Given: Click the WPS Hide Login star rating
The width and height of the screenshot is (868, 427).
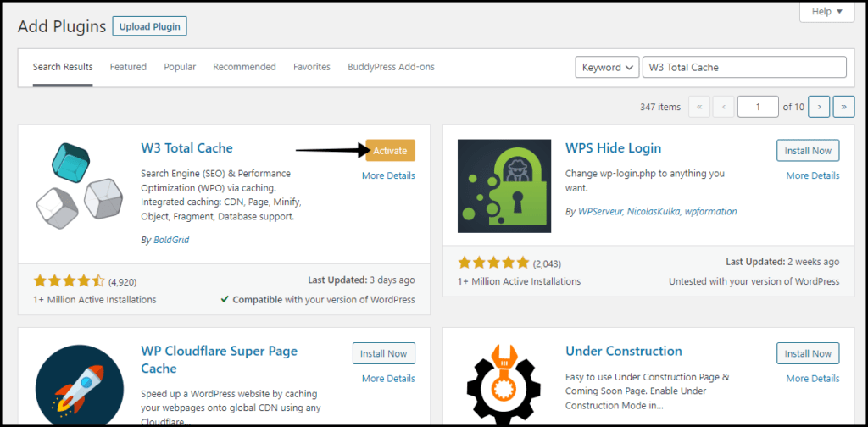Looking at the screenshot, I should [493, 263].
